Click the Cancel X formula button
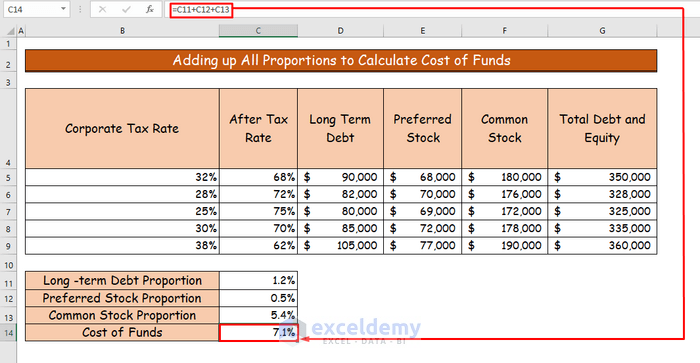 [102, 9]
